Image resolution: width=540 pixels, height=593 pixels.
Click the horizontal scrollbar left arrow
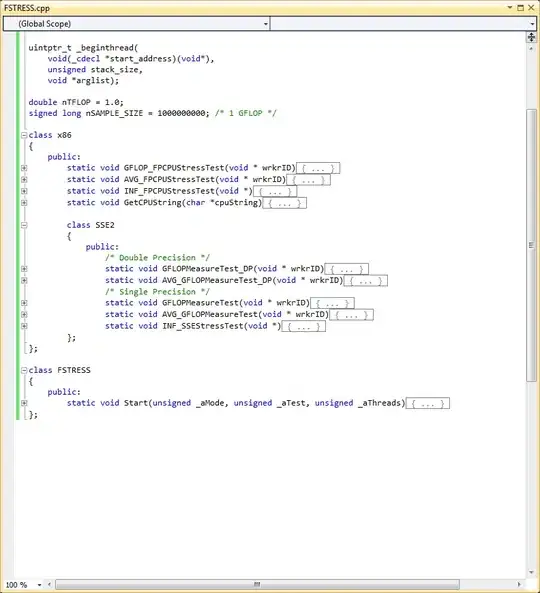click(49, 585)
